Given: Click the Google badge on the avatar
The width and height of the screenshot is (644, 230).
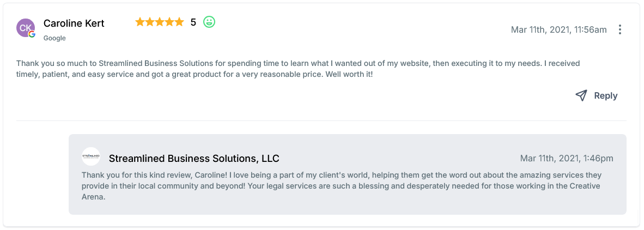Looking at the screenshot, I should (32, 34).
